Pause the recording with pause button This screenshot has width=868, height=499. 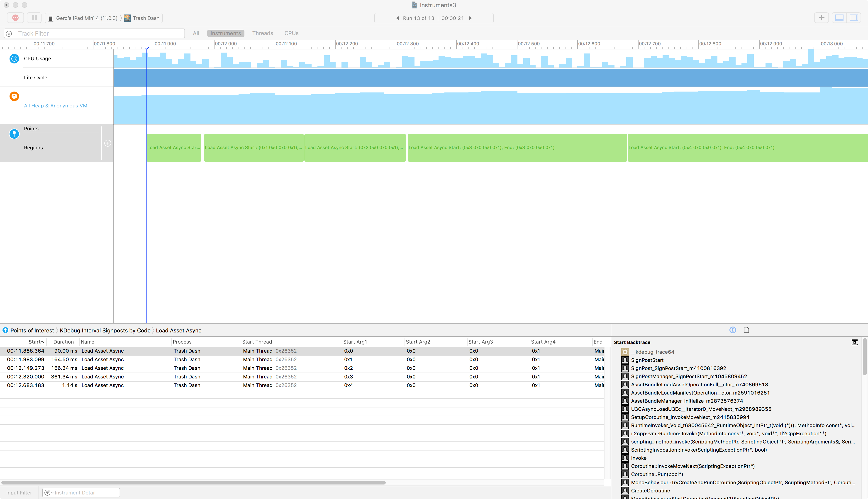click(34, 18)
